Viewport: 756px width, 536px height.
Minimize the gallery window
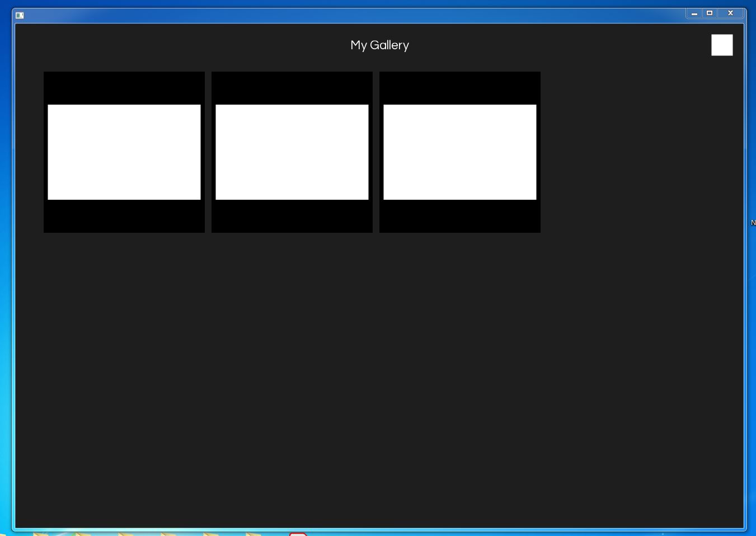tap(694, 13)
